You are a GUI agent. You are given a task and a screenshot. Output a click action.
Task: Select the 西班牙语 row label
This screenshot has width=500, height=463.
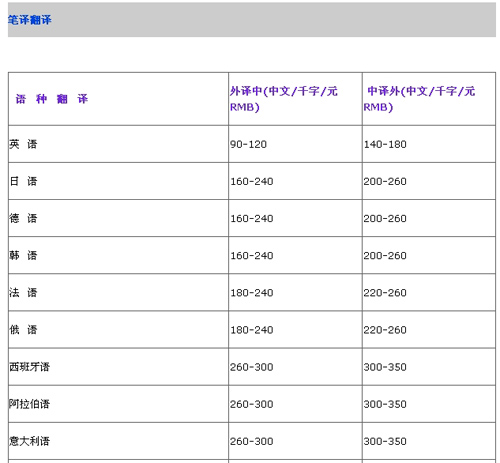point(29,367)
